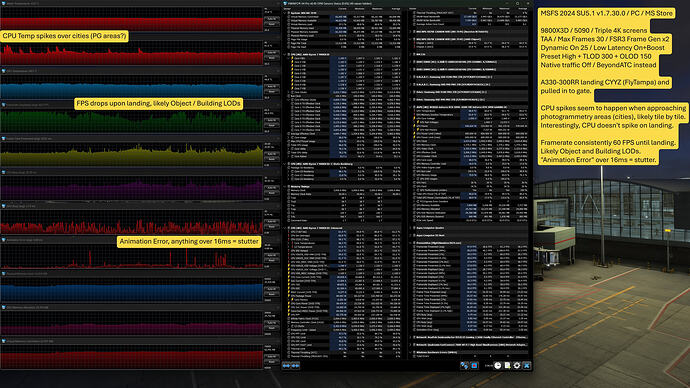
Task: Click the HWiNFO sensor window title icon
Action: tap(285, 3)
